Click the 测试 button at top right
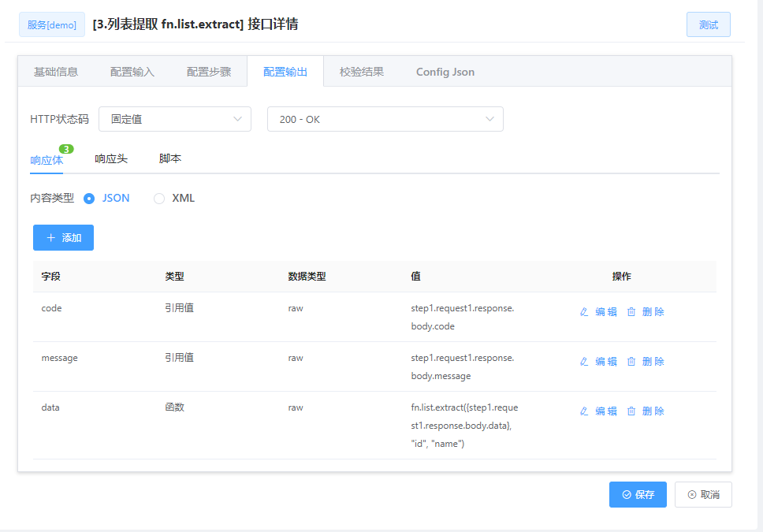 click(708, 24)
